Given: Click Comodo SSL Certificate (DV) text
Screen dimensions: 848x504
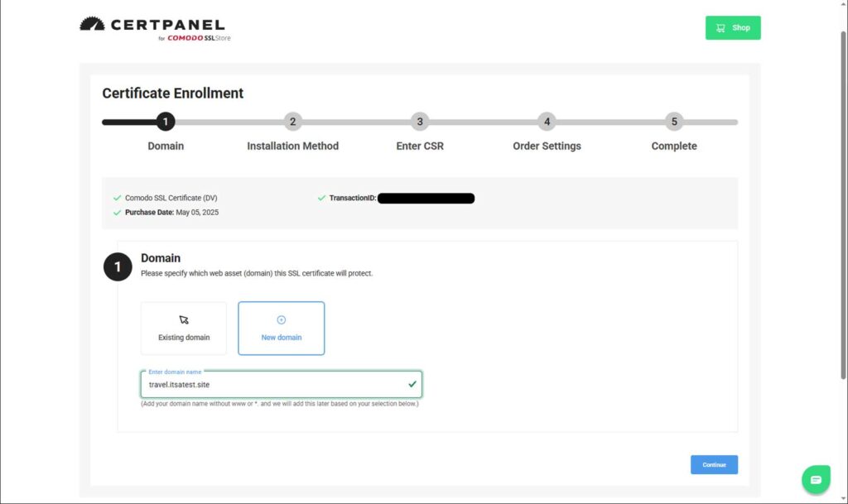Looking at the screenshot, I should 171,198.
